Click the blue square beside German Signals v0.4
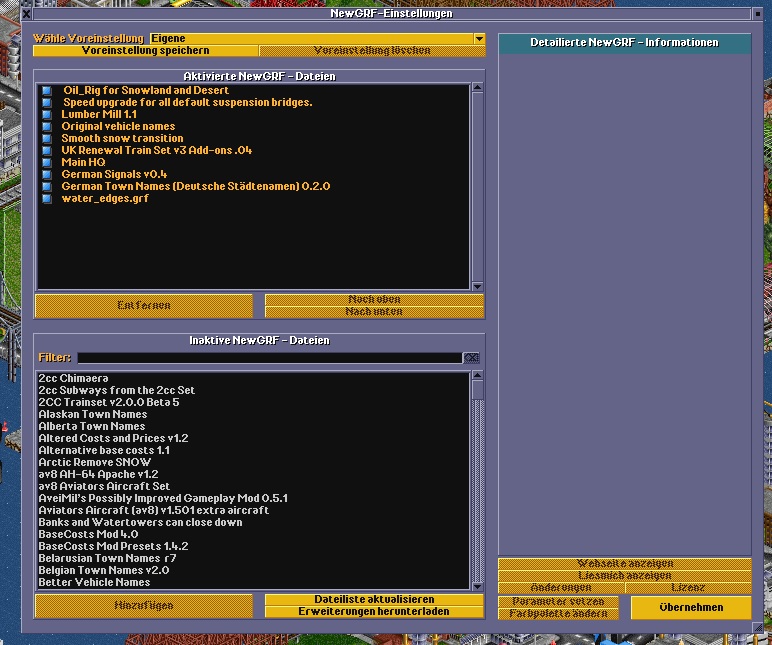The image size is (772, 645). pos(46,174)
